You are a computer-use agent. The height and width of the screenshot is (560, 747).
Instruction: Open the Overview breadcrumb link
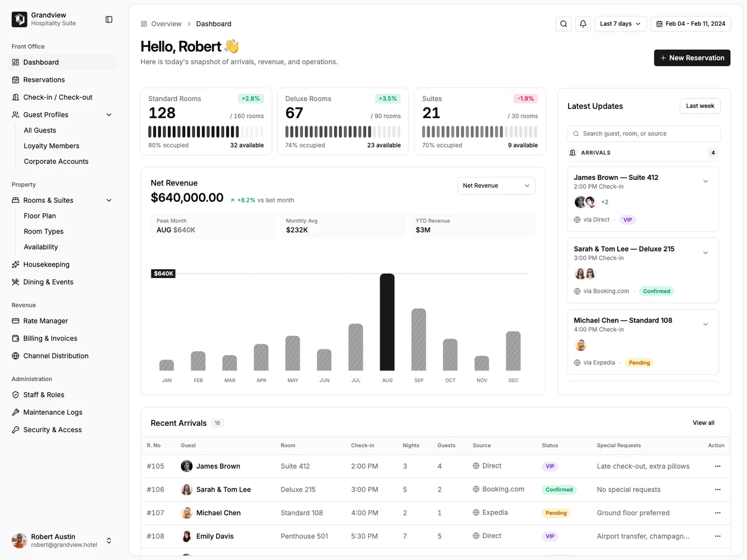tap(166, 23)
